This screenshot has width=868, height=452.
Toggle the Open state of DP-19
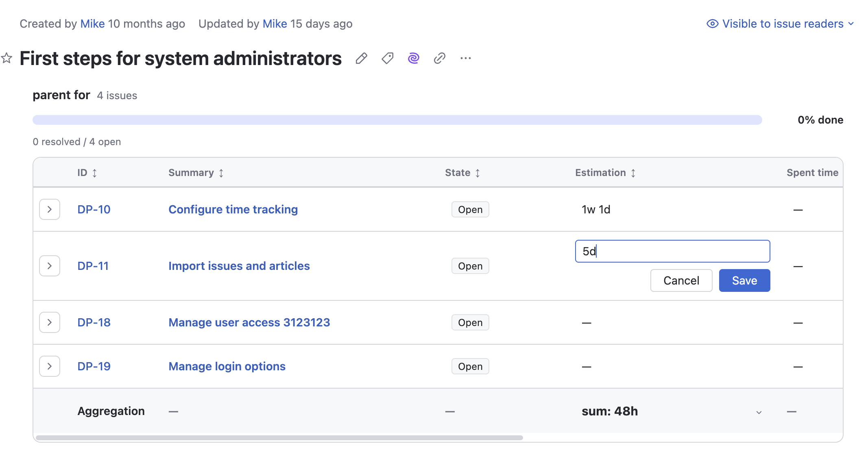pyautogui.click(x=470, y=366)
